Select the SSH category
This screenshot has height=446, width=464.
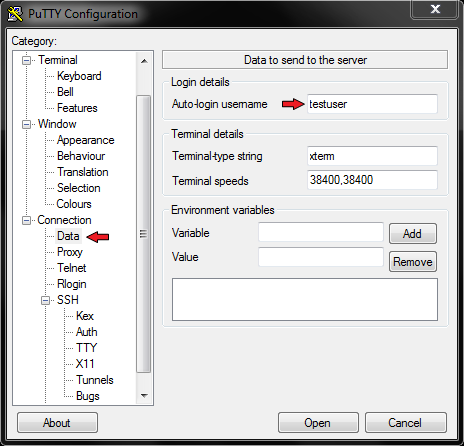click(68, 300)
